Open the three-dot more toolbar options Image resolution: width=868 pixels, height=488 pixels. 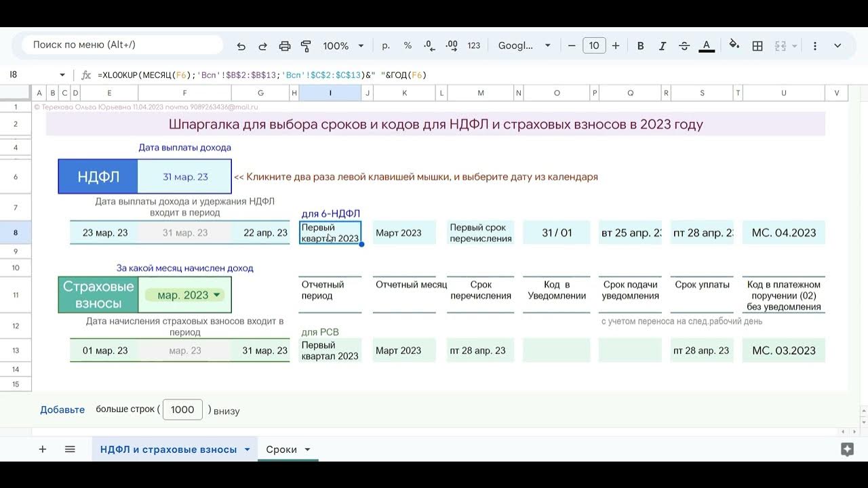(815, 45)
